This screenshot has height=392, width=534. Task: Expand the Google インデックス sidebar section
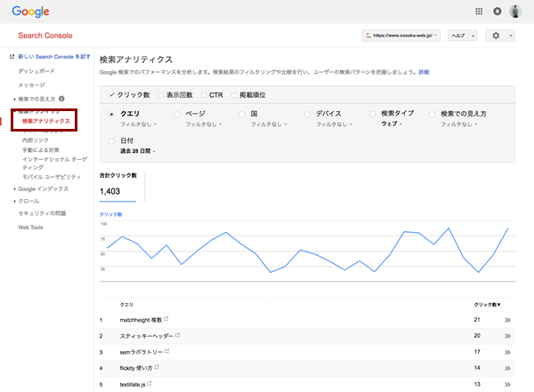pyautogui.click(x=44, y=189)
